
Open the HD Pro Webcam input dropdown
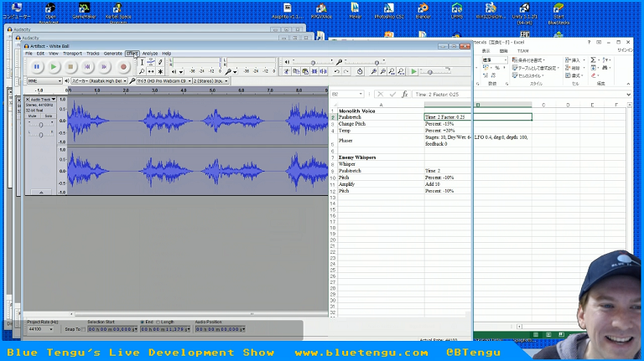coord(164,80)
